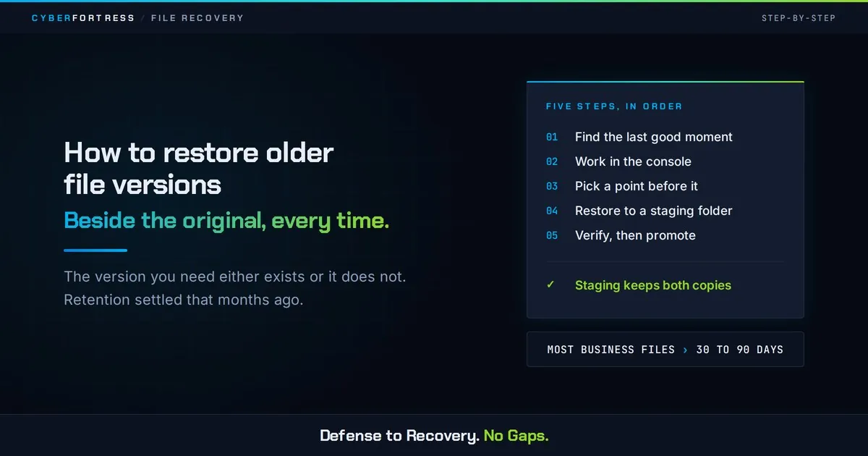Click the "Defense to Recovery." footer tagline
Viewport: 868px width, 456px height.
399,436
